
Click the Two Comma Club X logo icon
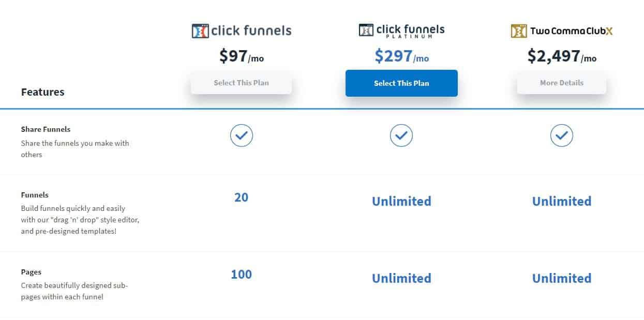pyautogui.click(x=519, y=31)
